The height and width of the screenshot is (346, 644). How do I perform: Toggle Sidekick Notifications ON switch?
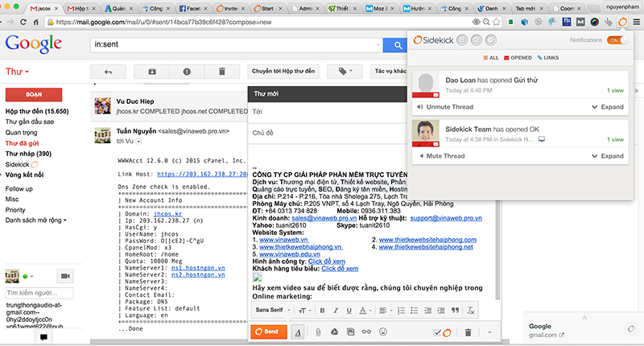(618, 39)
